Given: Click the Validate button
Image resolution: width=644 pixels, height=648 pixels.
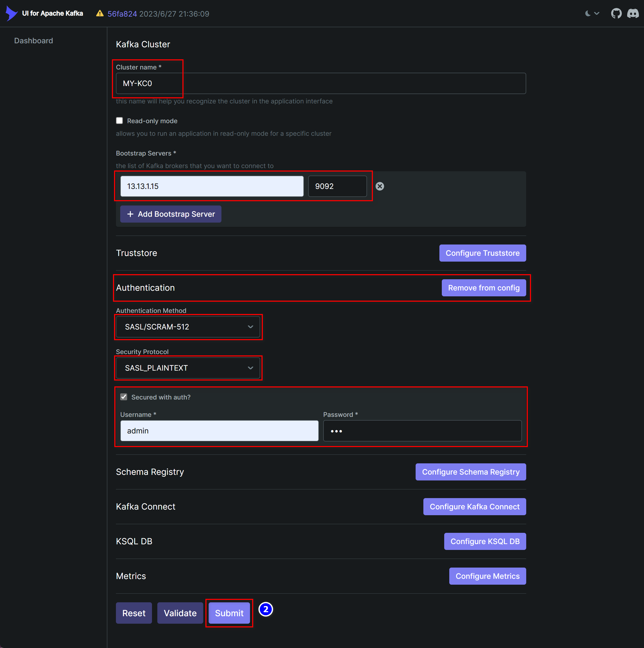Looking at the screenshot, I should [x=180, y=613].
